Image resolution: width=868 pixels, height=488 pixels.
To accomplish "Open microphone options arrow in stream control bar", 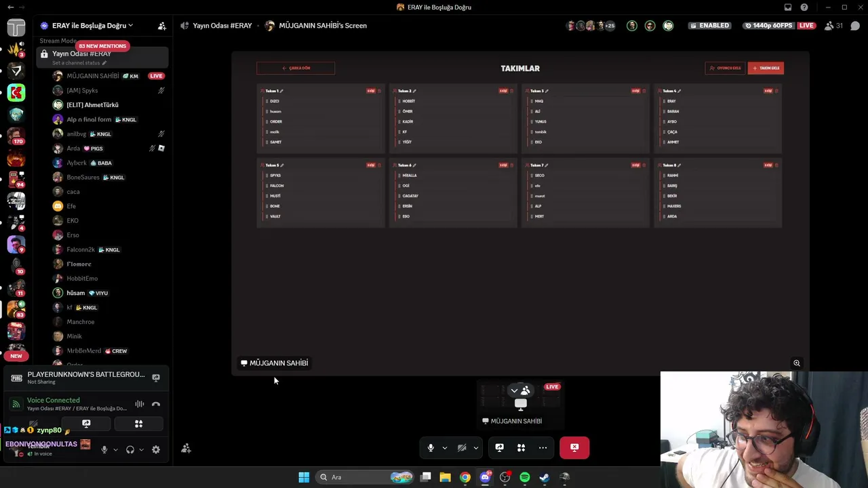I will 445,447.
